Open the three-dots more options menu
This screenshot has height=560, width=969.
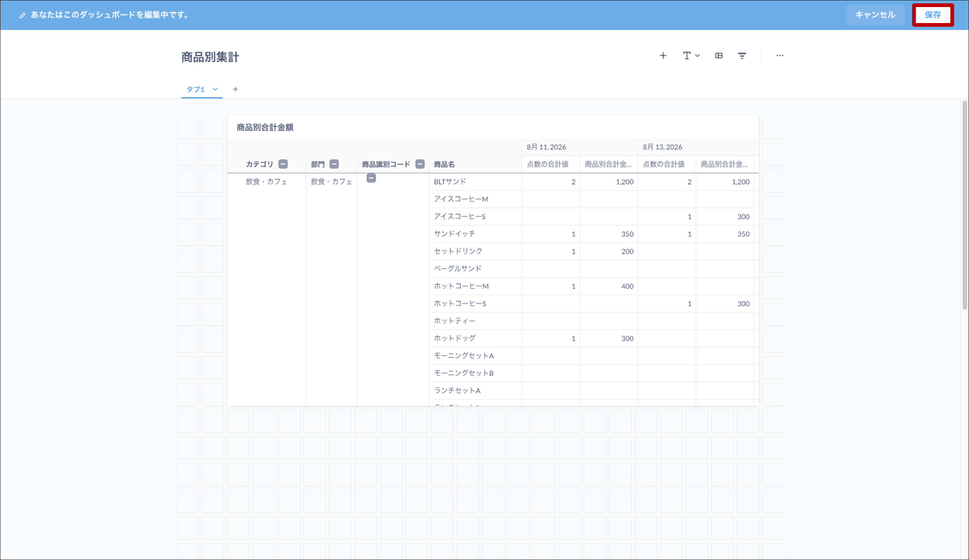pyautogui.click(x=779, y=56)
